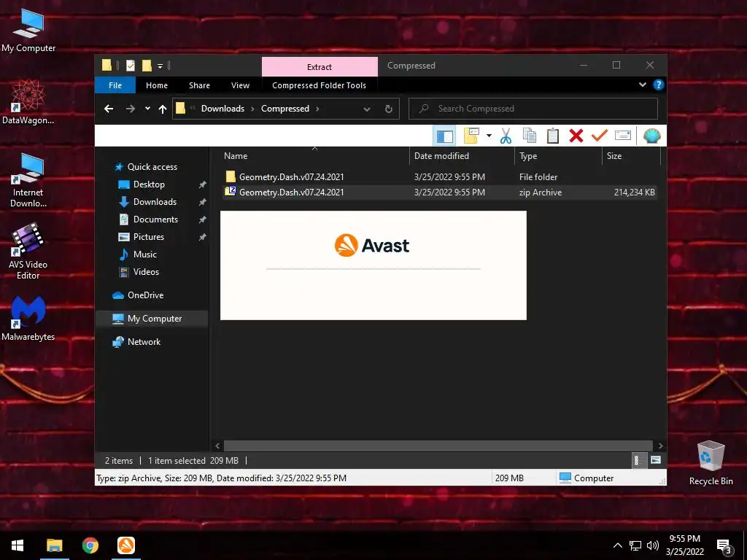The image size is (747, 560).
Task: Open Recycle Bin on desktop
Action: tap(711, 463)
